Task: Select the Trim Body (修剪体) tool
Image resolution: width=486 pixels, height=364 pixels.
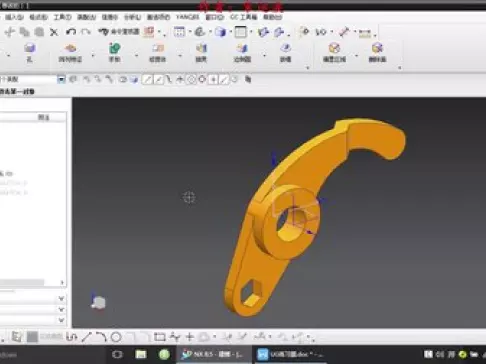Action: coord(157,53)
